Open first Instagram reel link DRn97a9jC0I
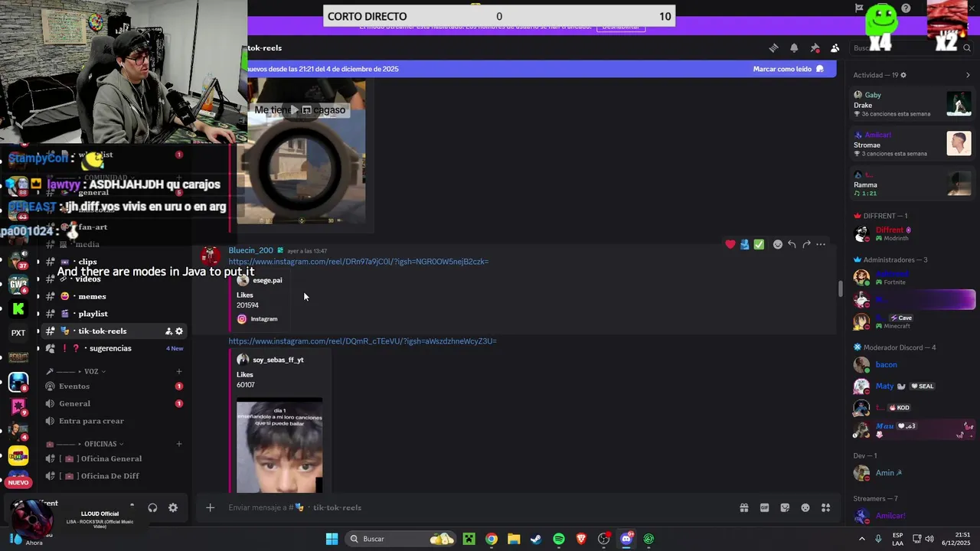Image resolution: width=980 pixels, height=551 pixels. point(358,262)
